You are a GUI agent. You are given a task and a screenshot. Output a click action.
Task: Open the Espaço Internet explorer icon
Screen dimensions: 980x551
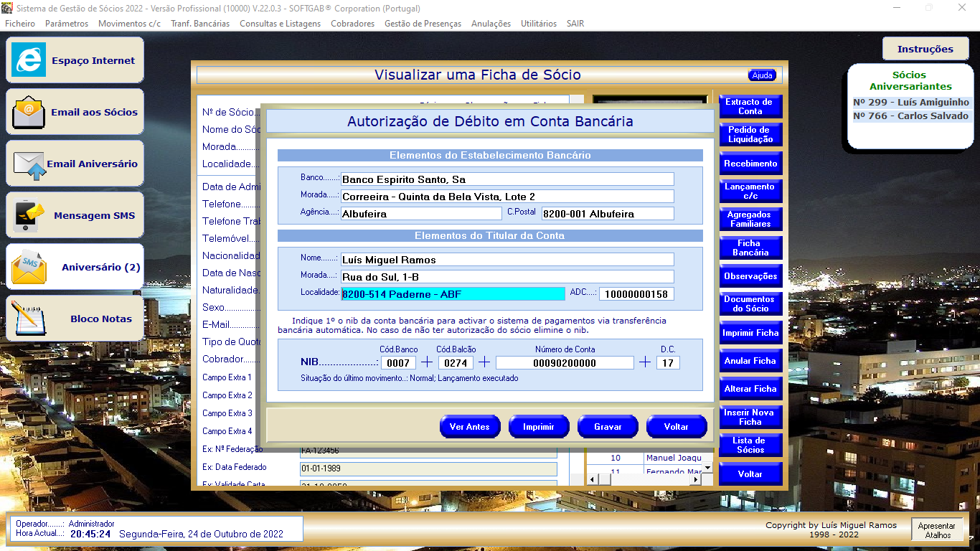click(29, 60)
